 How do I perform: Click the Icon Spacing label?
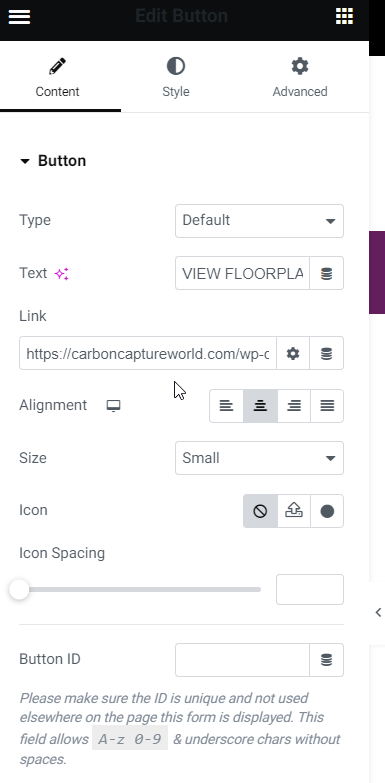(x=62, y=553)
